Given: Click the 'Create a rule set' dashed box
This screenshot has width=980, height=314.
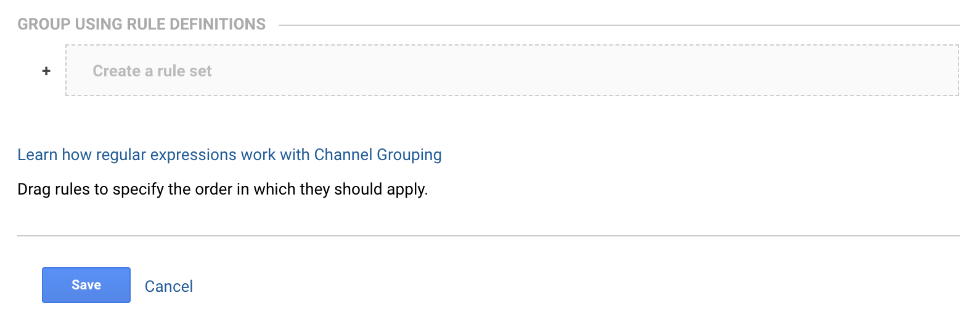Looking at the screenshot, I should click(x=512, y=70).
